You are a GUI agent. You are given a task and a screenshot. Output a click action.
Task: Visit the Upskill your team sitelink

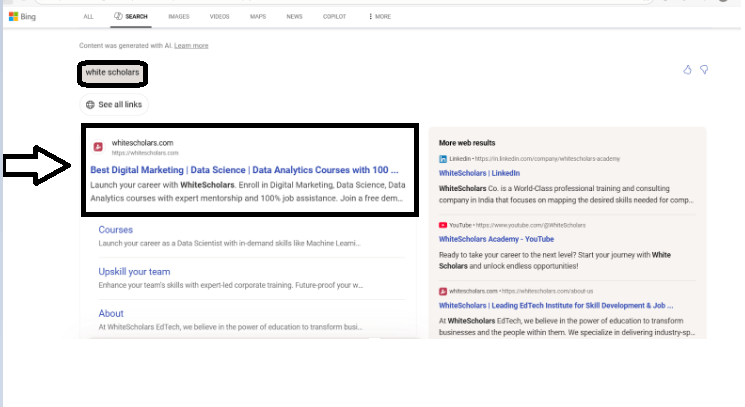[x=134, y=271]
